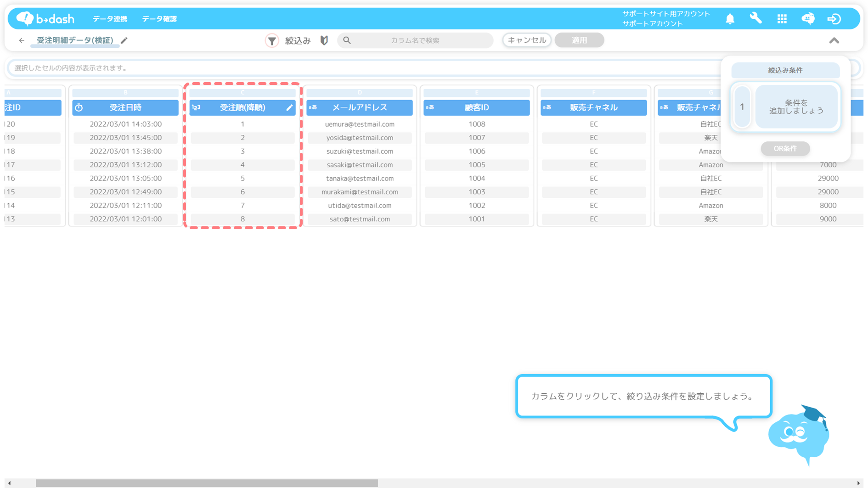Click the 絞込み filter funnel icon
Viewport: 868px width, 488px height.
(x=272, y=40)
